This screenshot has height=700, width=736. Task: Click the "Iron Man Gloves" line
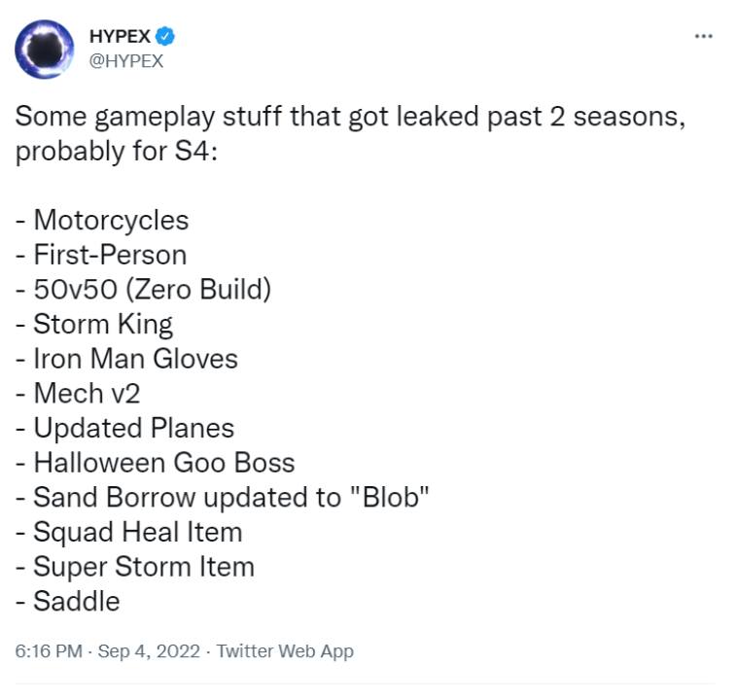pos(134,359)
